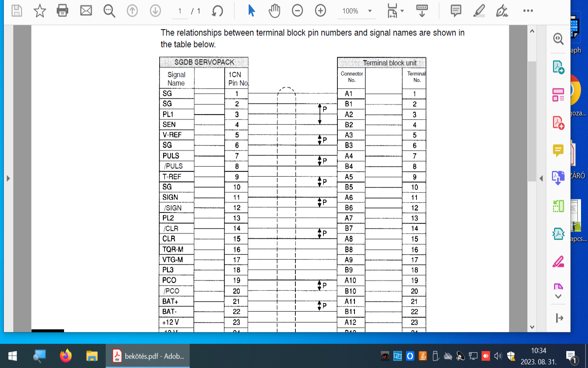This screenshot has width=588, height=368.
Task: Go to next page down arrow
Action: (x=155, y=11)
